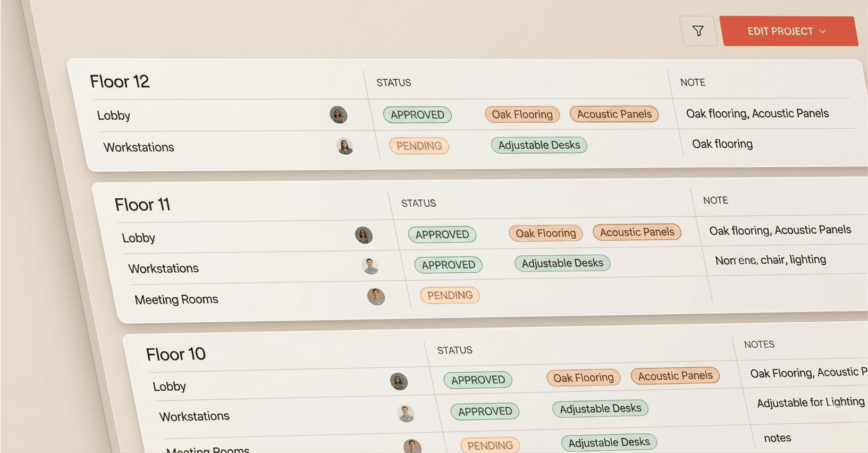868x453 pixels.
Task: Click APPROVED status on Floor 11 Lobby
Action: pos(442,234)
